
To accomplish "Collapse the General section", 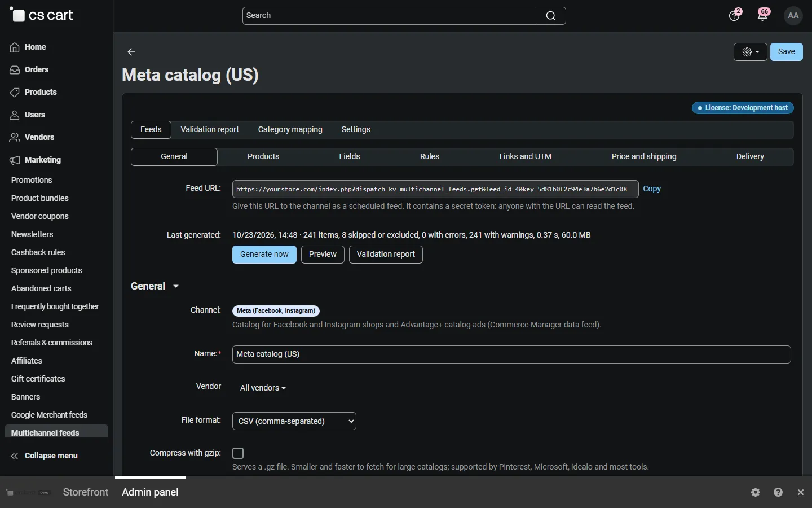I will click(155, 286).
